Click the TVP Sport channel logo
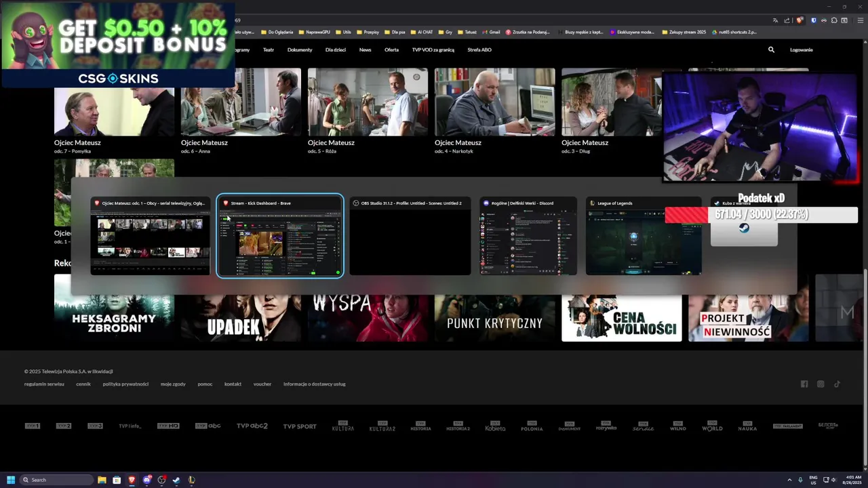This screenshot has width=868, height=488. (x=300, y=426)
